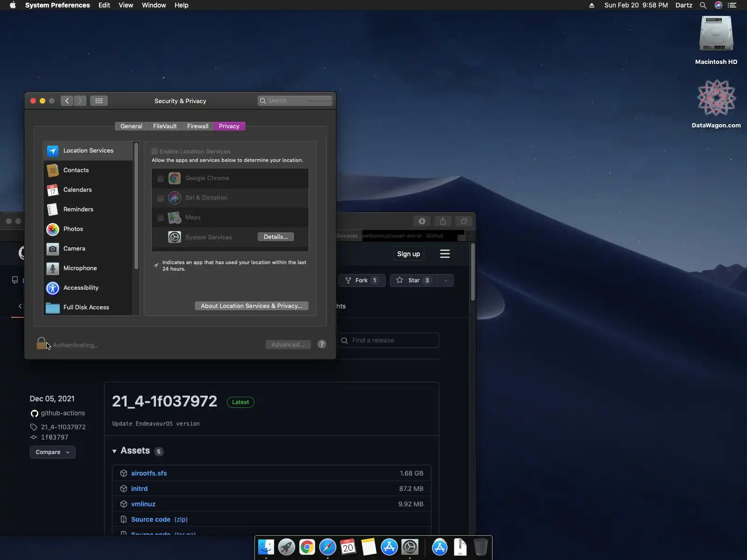Switch to the FileVault tab

coord(165,126)
